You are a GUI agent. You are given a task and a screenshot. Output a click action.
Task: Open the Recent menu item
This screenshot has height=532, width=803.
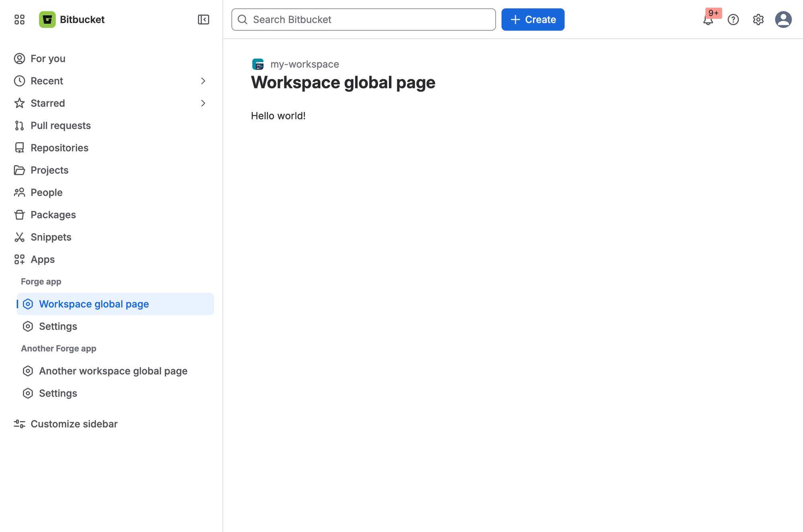point(111,81)
